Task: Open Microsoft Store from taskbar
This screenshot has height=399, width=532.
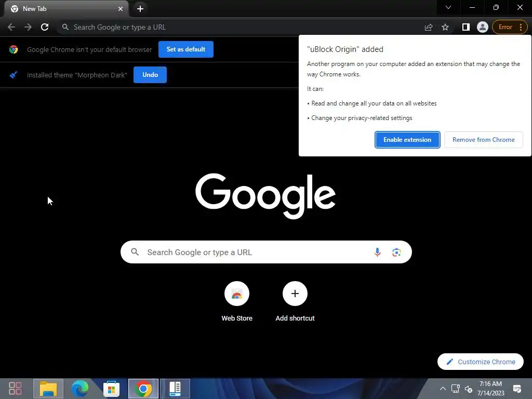Action: [x=111, y=389]
